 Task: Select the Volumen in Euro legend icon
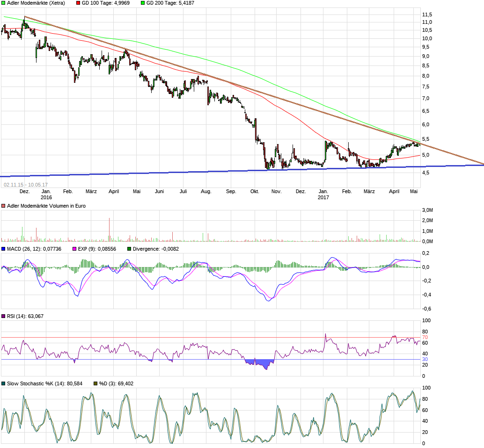pyautogui.click(x=3, y=205)
